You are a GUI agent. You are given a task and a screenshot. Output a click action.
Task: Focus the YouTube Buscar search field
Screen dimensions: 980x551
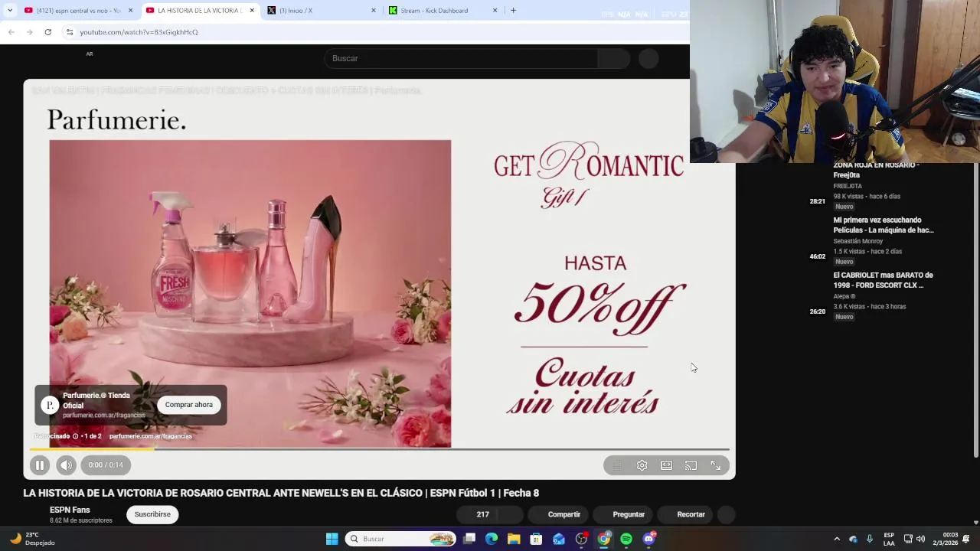coord(461,58)
